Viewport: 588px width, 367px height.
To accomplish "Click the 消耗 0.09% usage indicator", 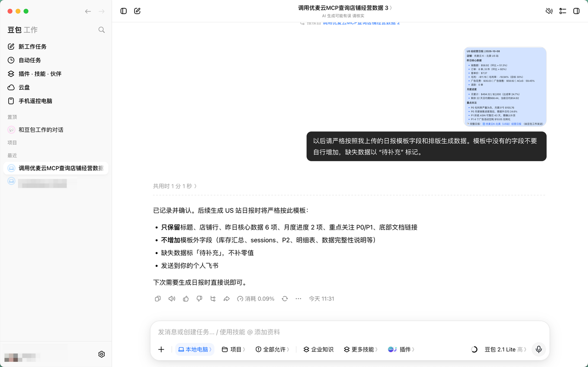I will click(x=256, y=299).
